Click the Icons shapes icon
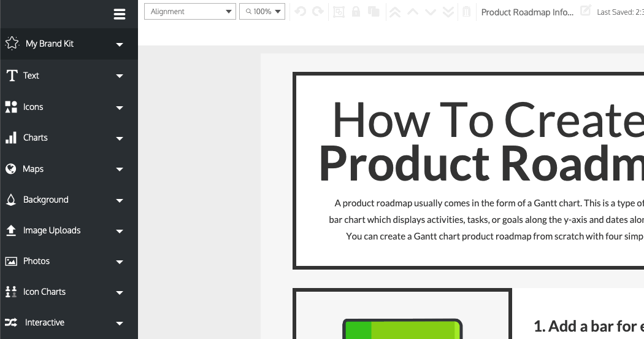Viewport: 644px width, 339px height. click(11, 107)
